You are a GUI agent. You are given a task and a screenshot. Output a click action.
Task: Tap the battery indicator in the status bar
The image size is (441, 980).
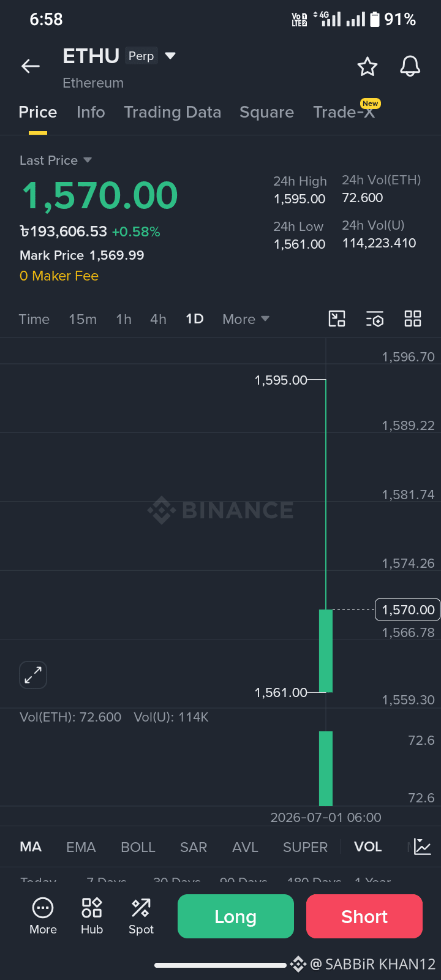[375, 19]
